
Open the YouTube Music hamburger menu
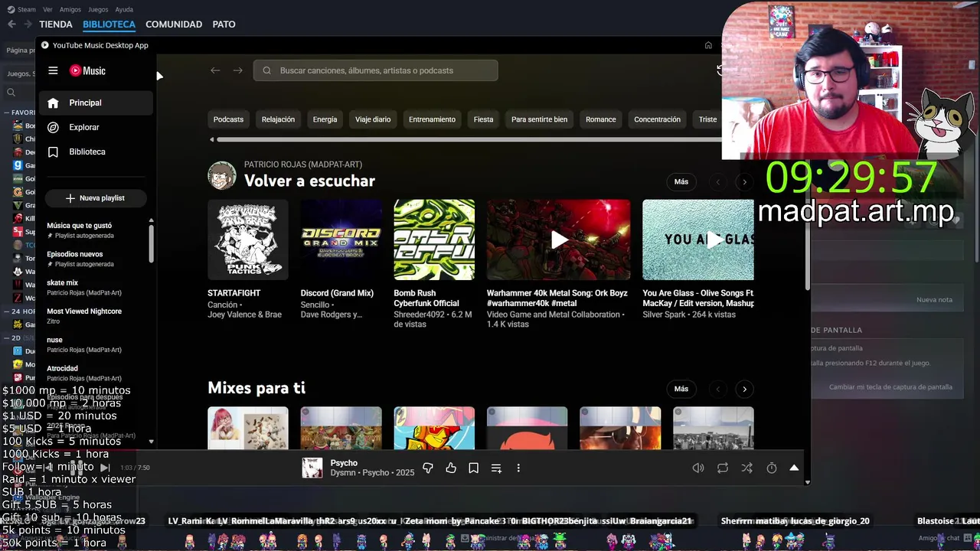pos(53,70)
